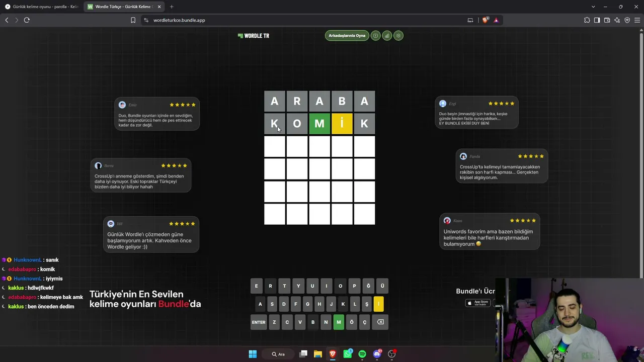Tap the Ş key on the keyboard
The image size is (644, 362).
[x=367, y=304]
